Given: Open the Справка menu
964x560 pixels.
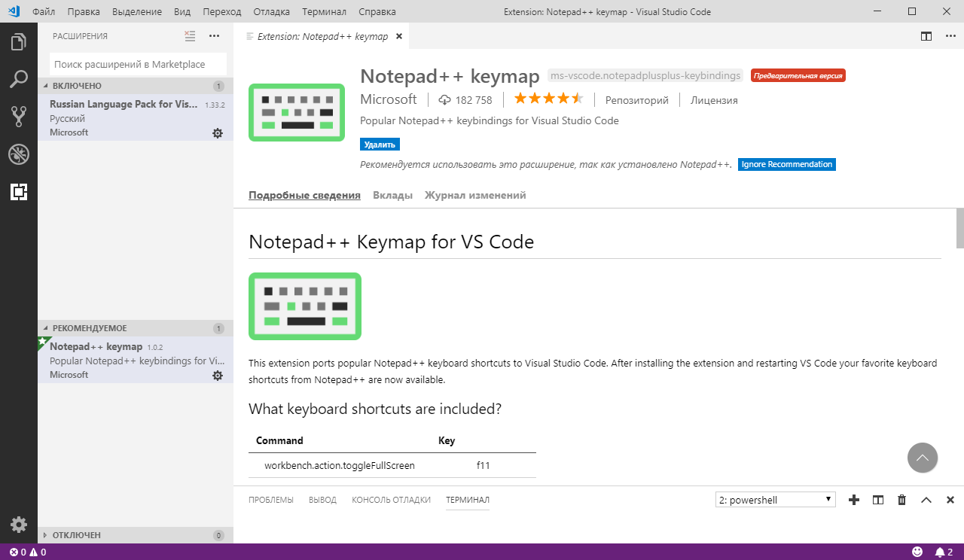Looking at the screenshot, I should [377, 11].
